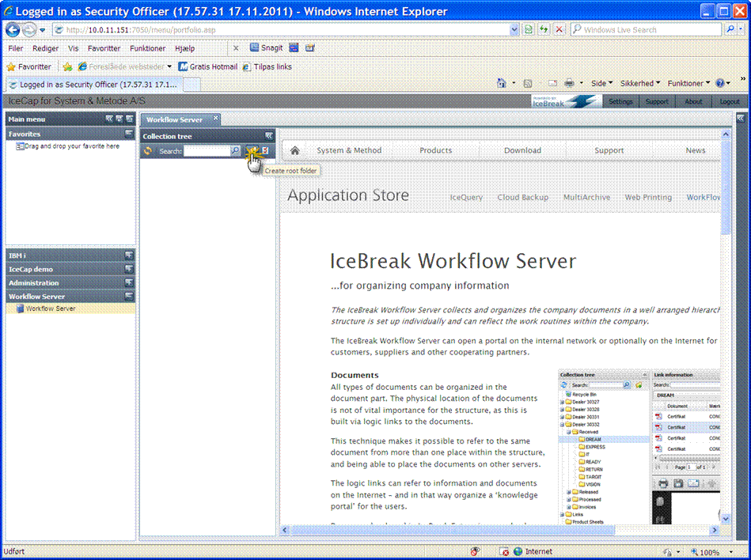This screenshot has height=560, width=751.
Task: Expand the Administration menu section
Action: pyautogui.click(x=129, y=282)
